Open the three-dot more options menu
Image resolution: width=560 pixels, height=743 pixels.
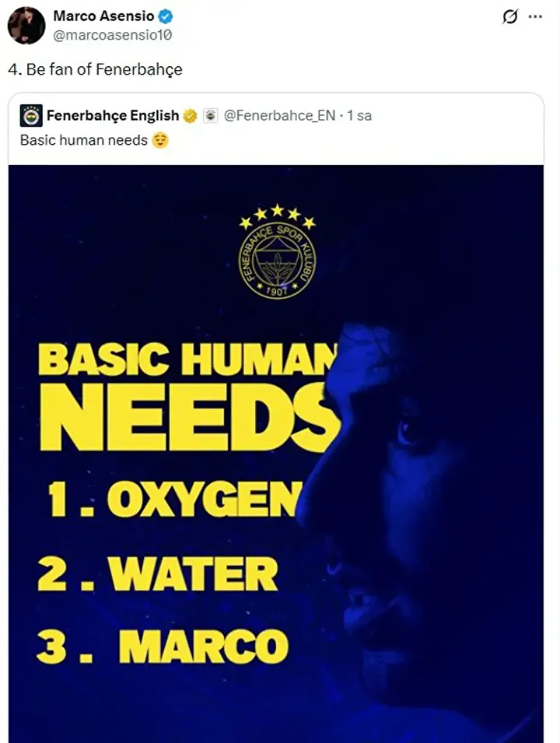pos(535,16)
